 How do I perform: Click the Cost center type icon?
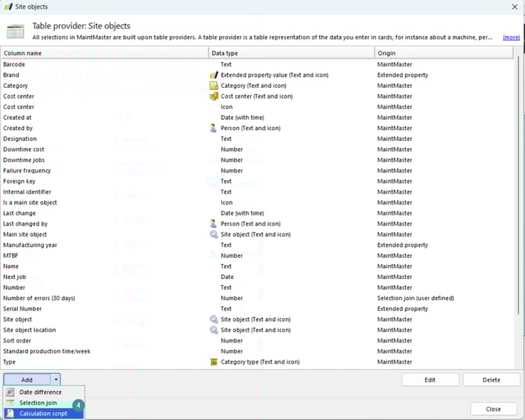(213, 96)
